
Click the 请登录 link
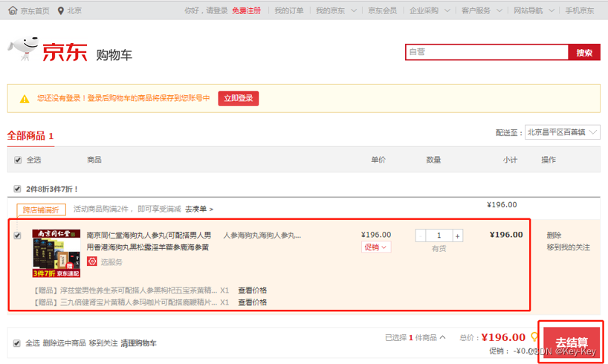(217, 11)
